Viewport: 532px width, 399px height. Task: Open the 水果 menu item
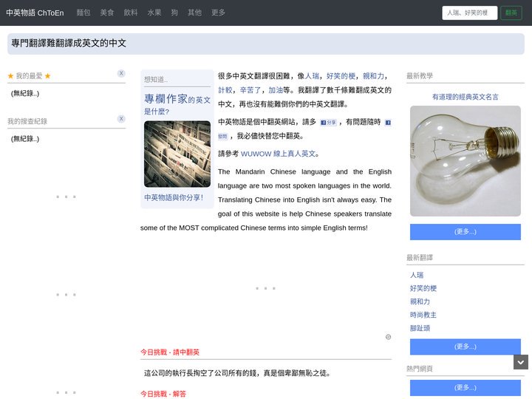click(x=154, y=13)
